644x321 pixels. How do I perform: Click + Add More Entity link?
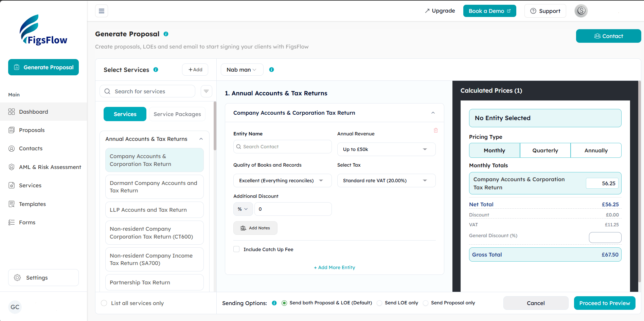335,267
